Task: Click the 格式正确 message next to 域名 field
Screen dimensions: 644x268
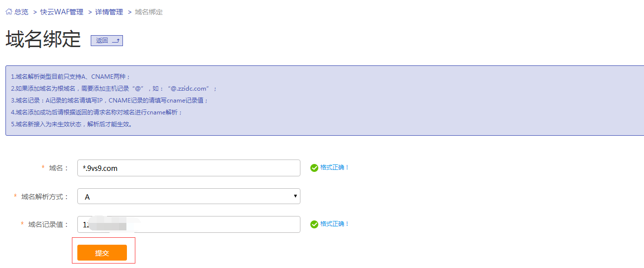Action: (335, 167)
